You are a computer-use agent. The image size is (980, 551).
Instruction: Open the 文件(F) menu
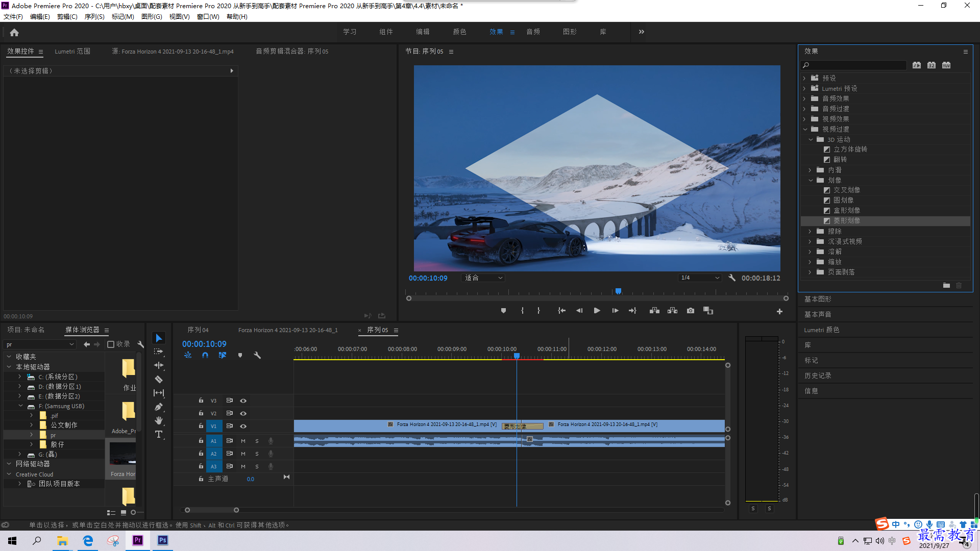[x=13, y=17]
